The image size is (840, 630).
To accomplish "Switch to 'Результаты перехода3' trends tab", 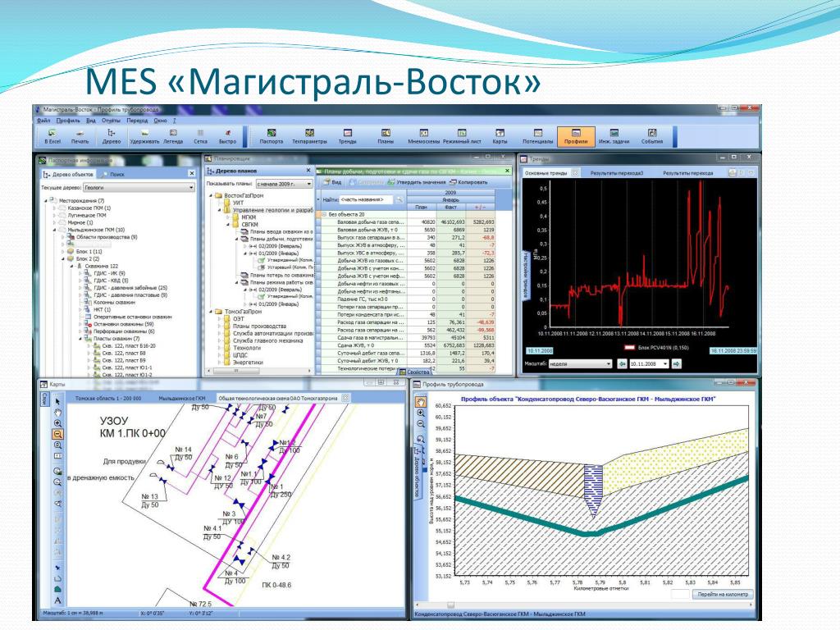I will click(x=617, y=173).
